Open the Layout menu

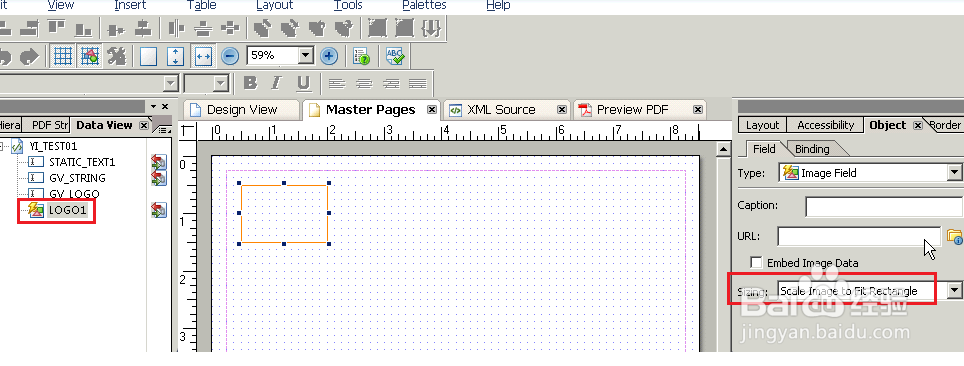pyautogui.click(x=274, y=6)
